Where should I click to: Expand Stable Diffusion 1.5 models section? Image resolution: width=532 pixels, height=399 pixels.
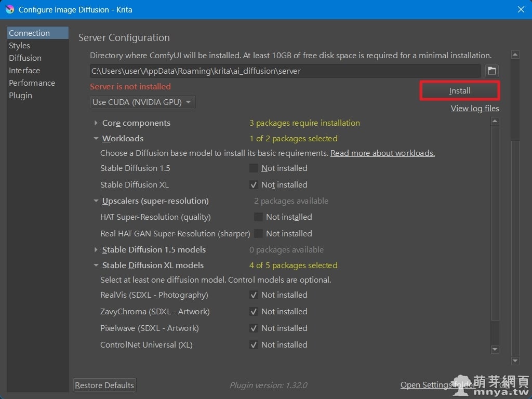click(x=96, y=250)
